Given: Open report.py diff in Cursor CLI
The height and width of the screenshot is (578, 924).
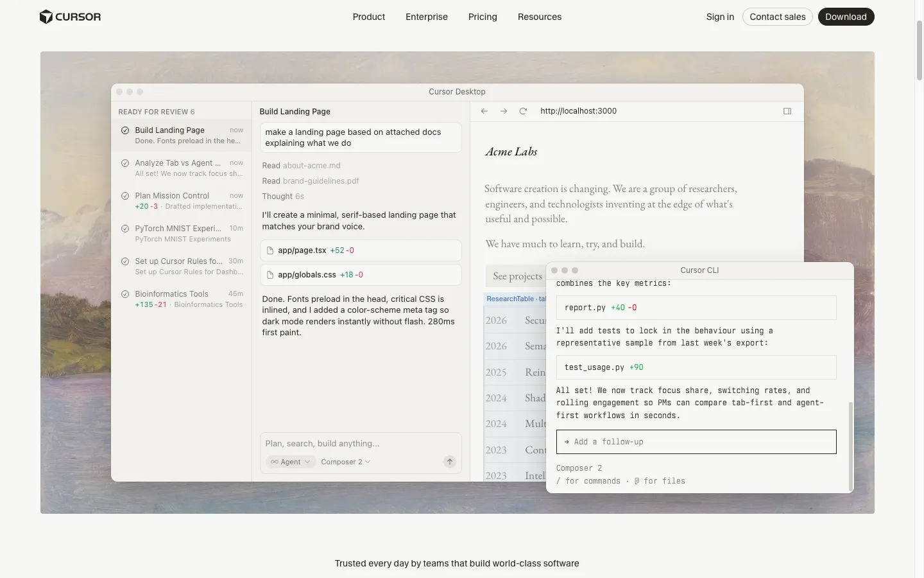Looking at the screenshot, I should tap(696, 308).
